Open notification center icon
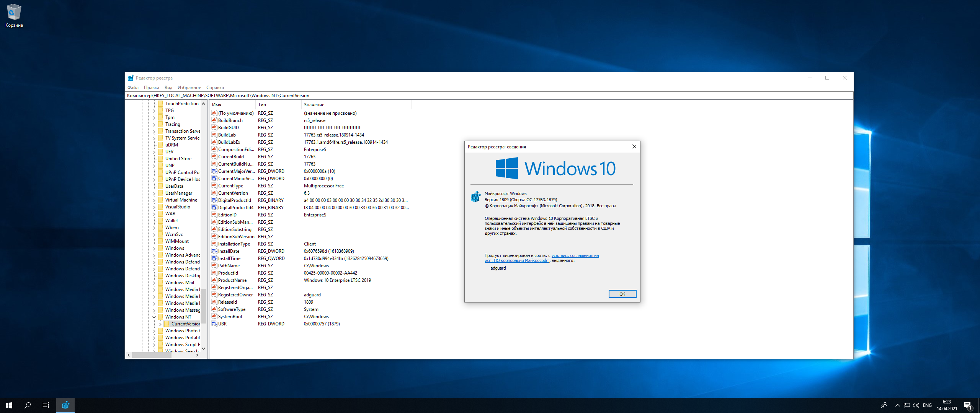The width and height of the screenshot is (980, 413). pos(968,405)
